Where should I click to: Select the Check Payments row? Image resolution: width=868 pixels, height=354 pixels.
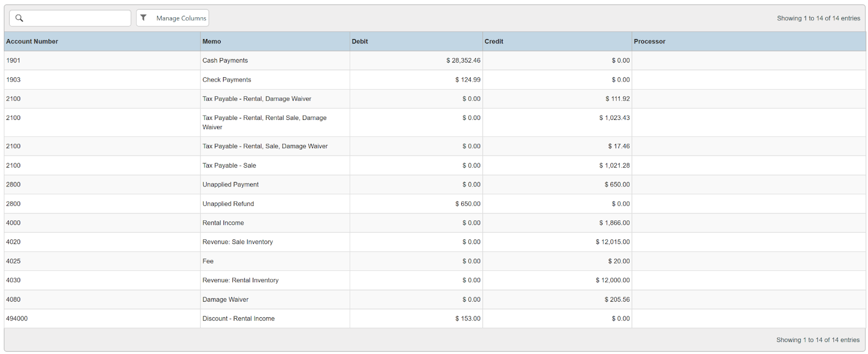[227, 80]
